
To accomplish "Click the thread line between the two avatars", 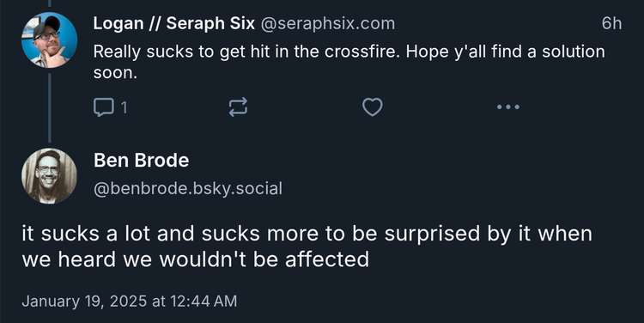I will point(49,108).
